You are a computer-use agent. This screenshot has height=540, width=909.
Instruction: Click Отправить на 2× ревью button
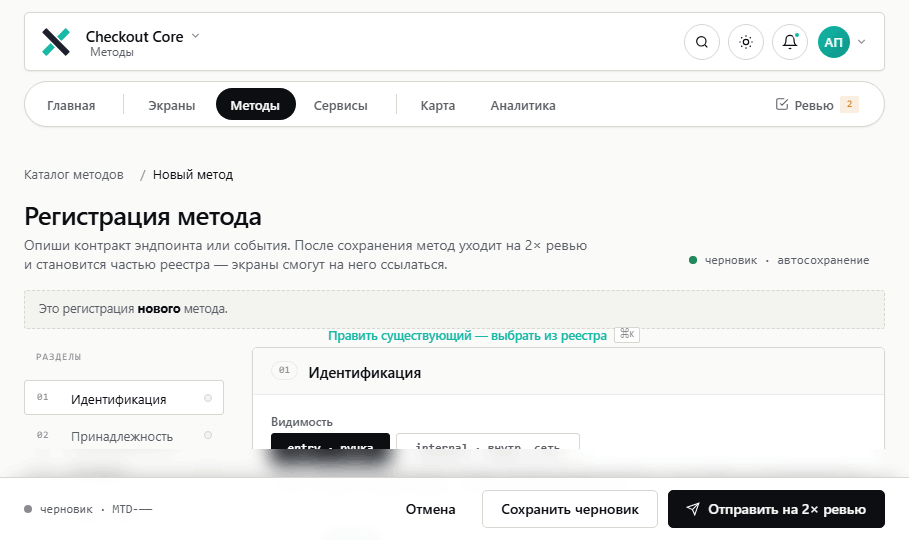point(776,509)
